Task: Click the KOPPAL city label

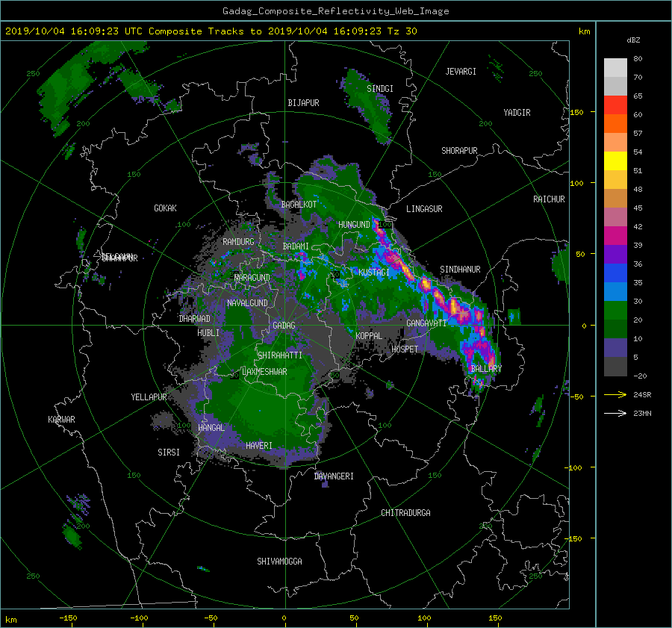Action: click(369, 336)
